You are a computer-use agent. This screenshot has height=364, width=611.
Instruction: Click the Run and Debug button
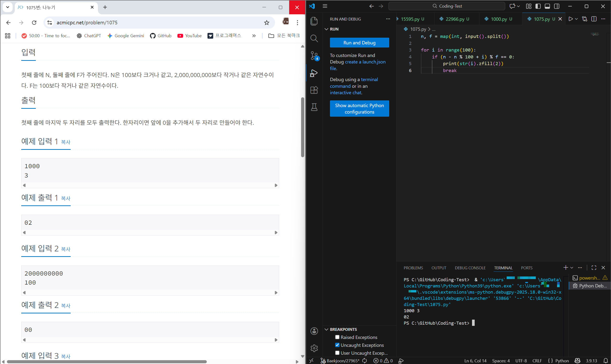click(359, 43)
